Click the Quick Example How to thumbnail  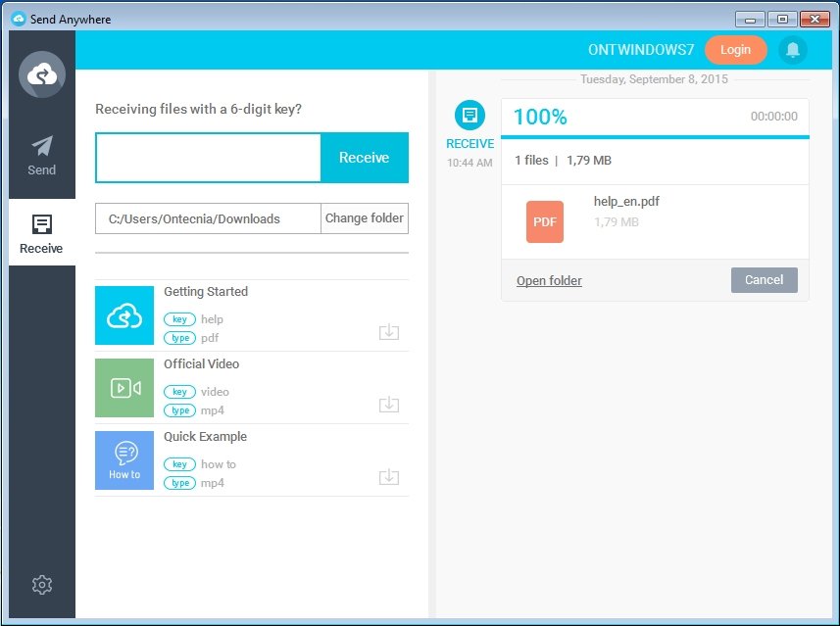(124, 460)
